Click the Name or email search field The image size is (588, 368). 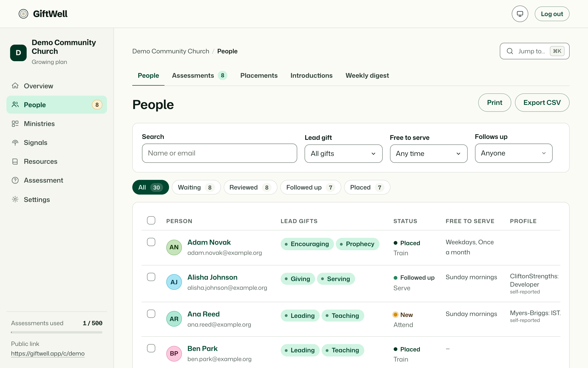[x=219, y=153]
